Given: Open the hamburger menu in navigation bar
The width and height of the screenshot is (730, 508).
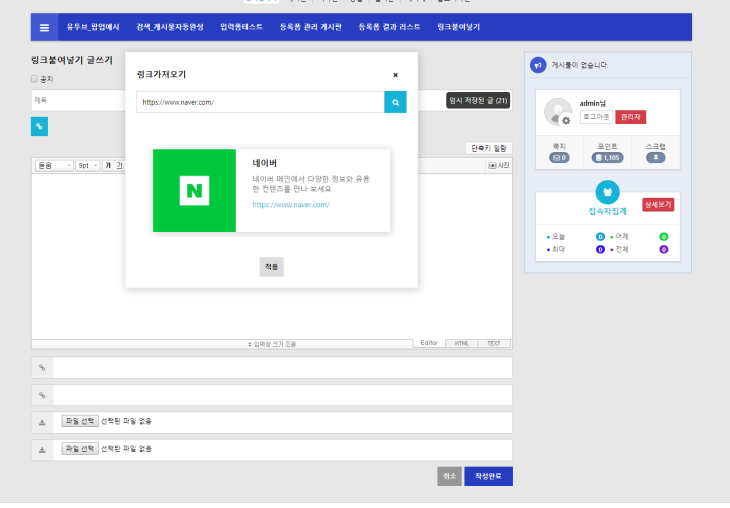Looking at the screenshot, I should [44, 27].
